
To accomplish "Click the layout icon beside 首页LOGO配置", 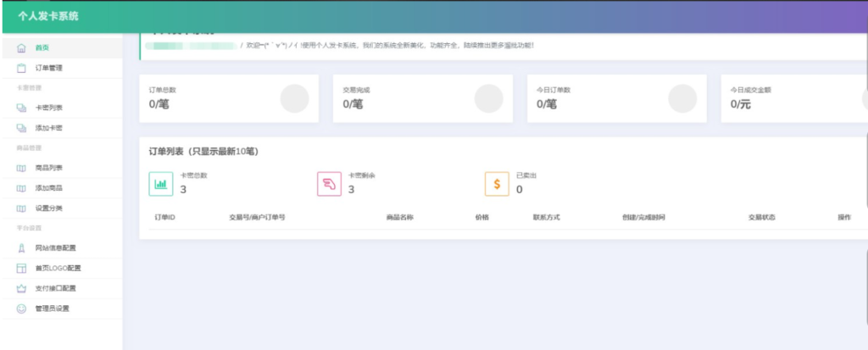I will point(21,269).
